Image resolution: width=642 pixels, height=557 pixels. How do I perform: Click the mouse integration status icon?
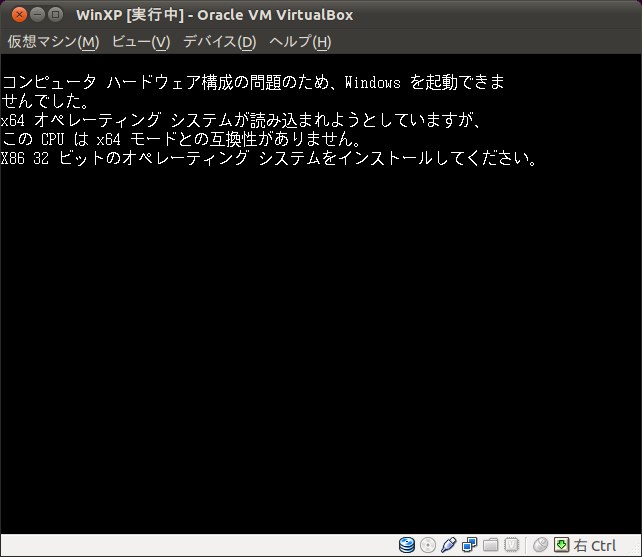coord(540,545)
